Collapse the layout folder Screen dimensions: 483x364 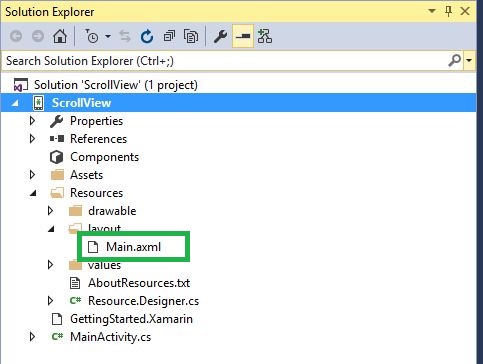51,229
